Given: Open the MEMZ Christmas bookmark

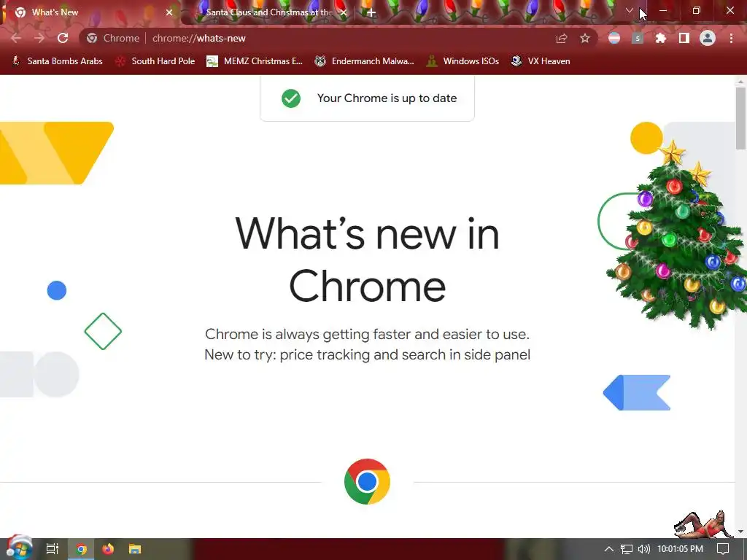Looking at the screenshot, I should 255,61.
